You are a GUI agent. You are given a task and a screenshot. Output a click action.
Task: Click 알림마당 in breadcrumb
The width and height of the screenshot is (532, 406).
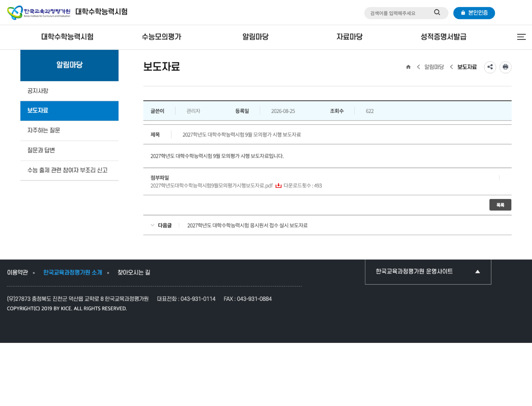tap(434, 67)
